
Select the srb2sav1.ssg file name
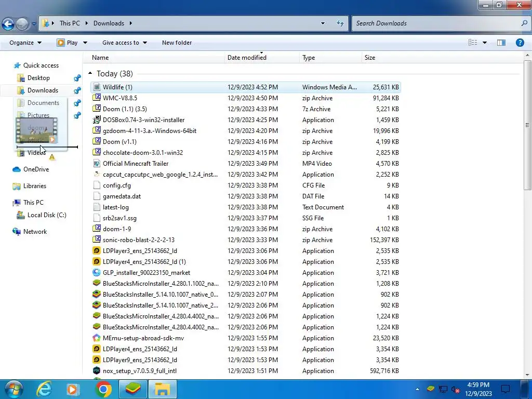click(120, 218)
